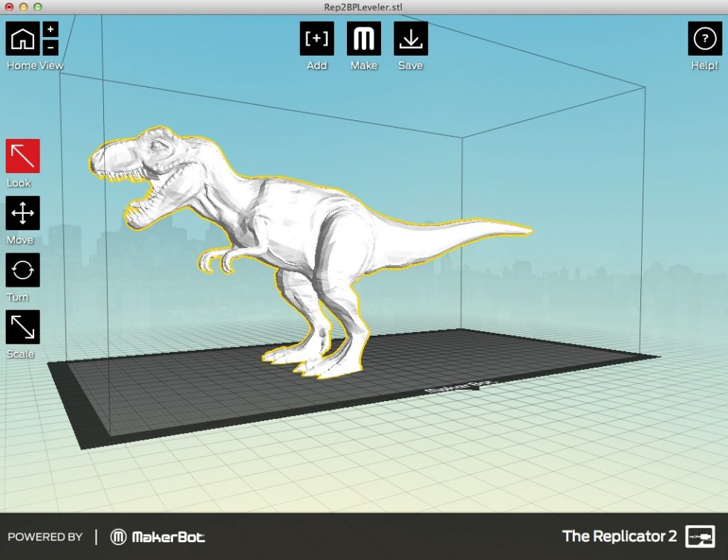The image size is (728, 560).
Task: Click the Rep2BPLeveler.stl window title
Action: (364, 7)
